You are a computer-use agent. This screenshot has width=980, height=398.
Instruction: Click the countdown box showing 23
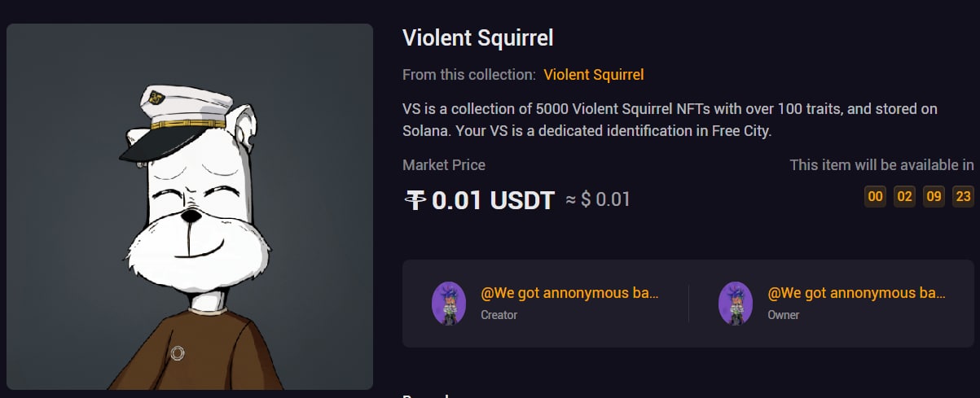click(963, 196)
